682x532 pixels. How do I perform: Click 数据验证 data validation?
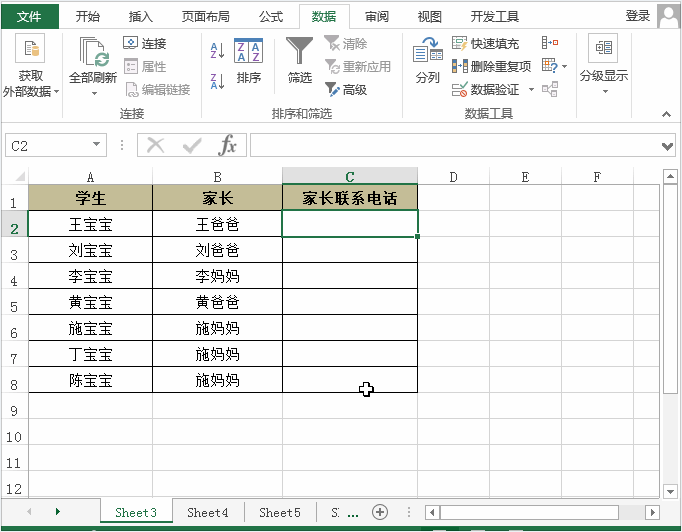pos(485,90)
